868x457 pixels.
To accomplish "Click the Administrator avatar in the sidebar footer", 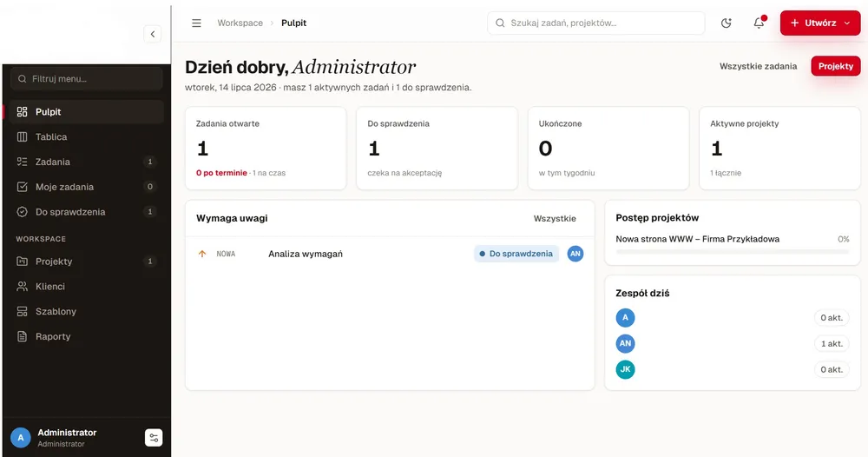I will [x=21, y=438].
